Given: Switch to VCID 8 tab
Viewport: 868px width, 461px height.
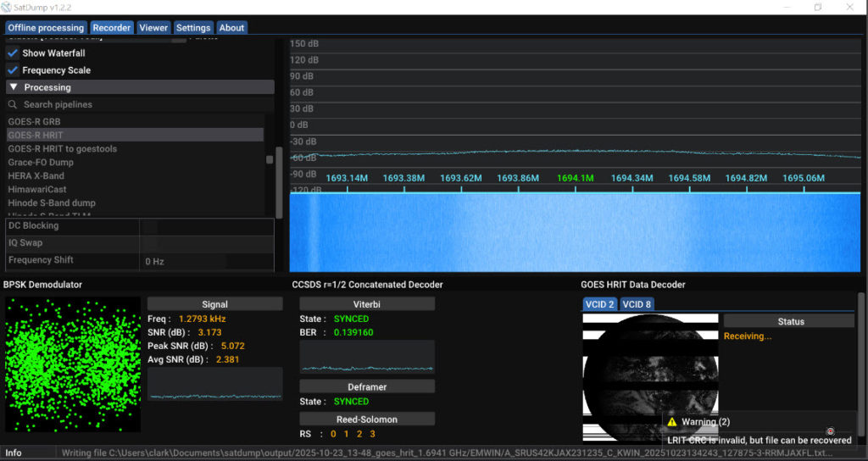Looking at the screenshot, I should (637, 304).
